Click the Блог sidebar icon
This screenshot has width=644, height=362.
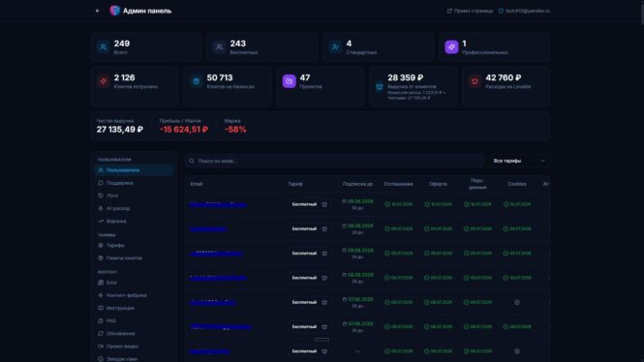tap(101, 283)
